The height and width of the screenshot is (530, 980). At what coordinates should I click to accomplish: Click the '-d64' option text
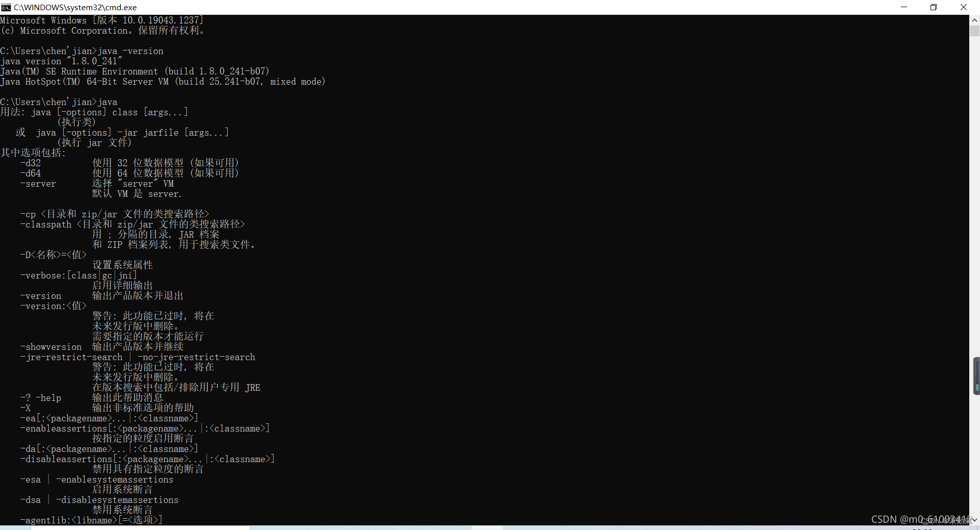tap(31, 173)
